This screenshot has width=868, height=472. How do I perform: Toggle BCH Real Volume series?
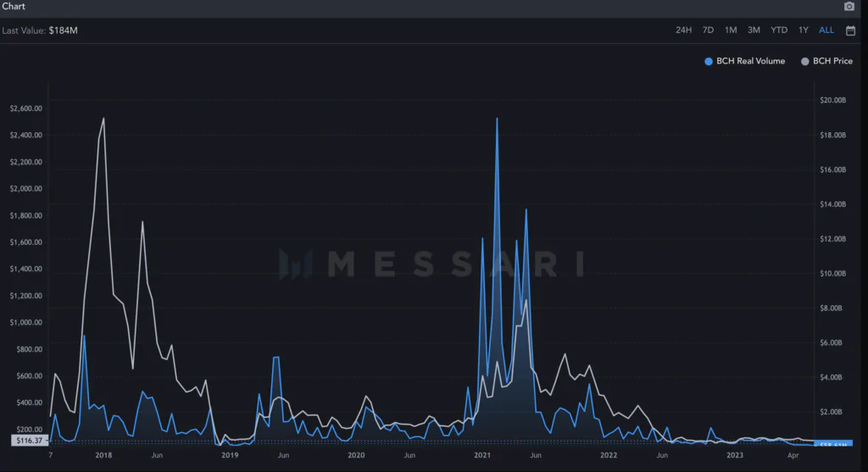tap(744, 61)
